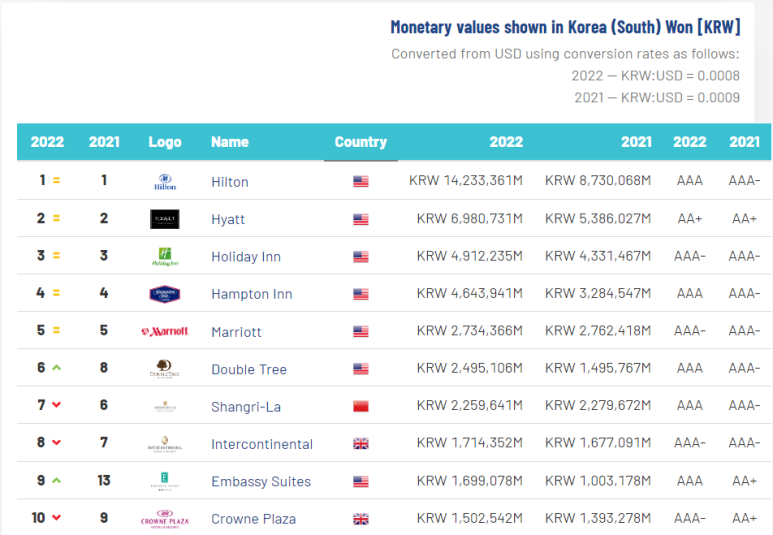
Task: Click the red Marriott logo
Action: [x=165, y=331]
